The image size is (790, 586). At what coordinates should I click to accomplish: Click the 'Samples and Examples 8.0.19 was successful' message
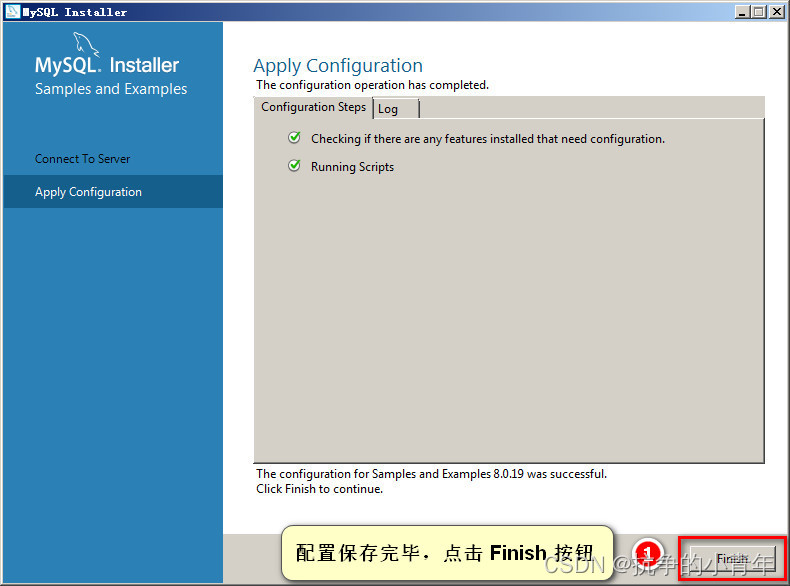(x=431, y=474)
